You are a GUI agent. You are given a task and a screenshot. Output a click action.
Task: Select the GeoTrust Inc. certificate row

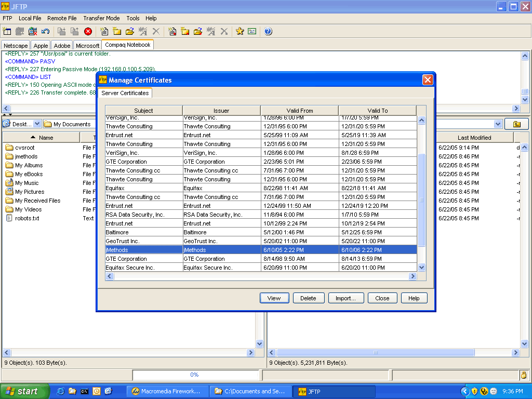(261, 241)
